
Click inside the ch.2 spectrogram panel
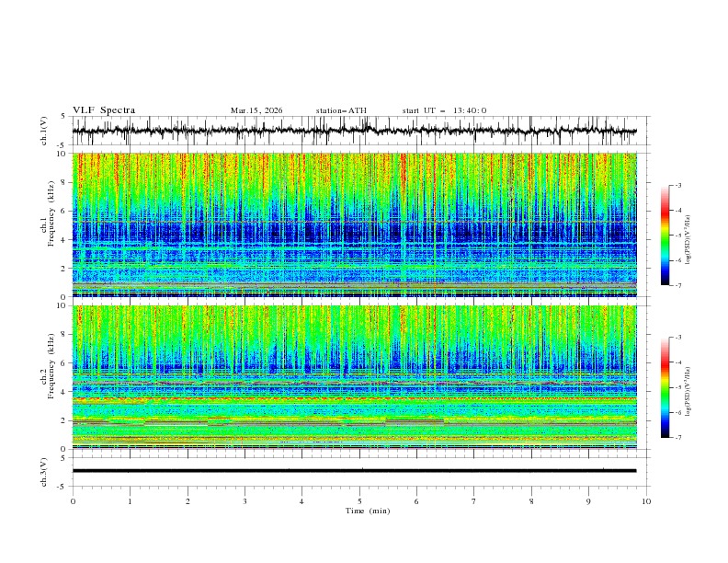tap(354, 377)
